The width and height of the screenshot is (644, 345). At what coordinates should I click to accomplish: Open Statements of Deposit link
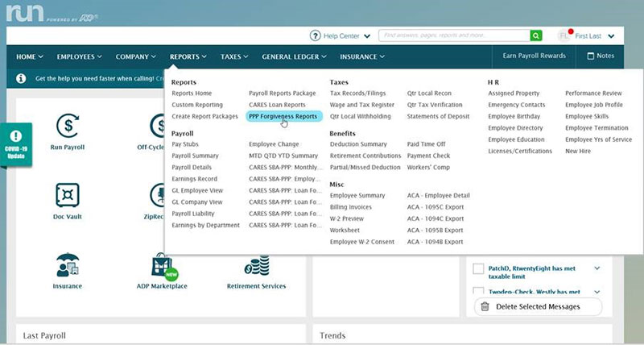point(438,116)
